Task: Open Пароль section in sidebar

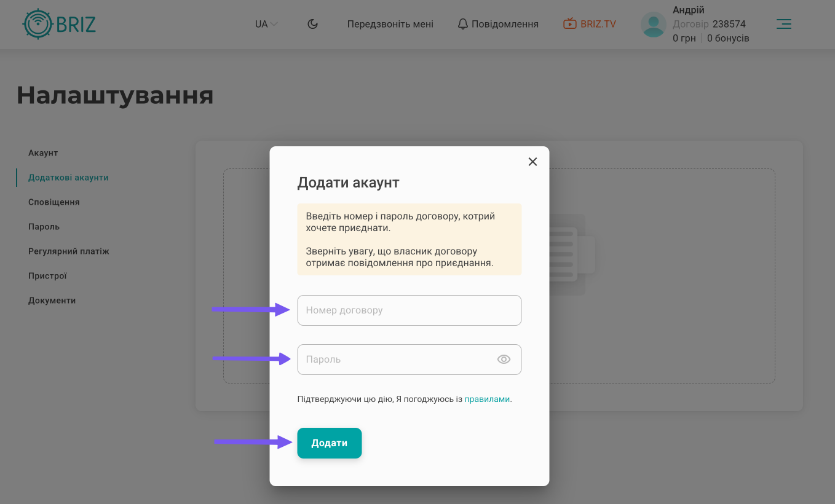Action: pos(44,227)
